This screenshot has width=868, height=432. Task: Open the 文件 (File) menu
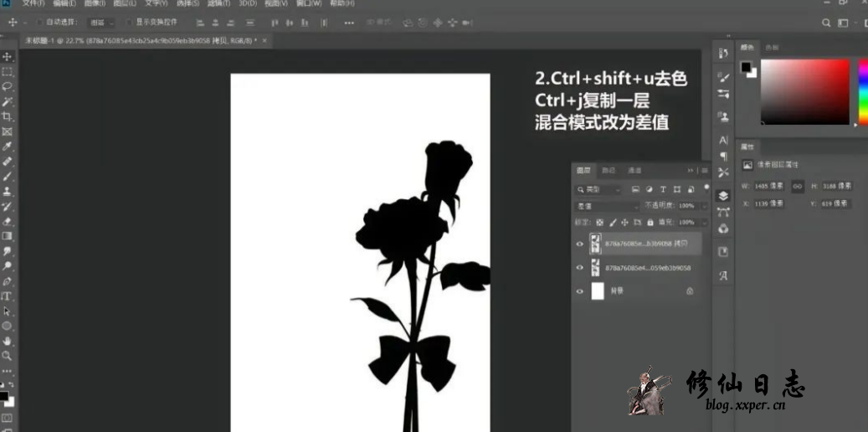click(x=33, y=4)
